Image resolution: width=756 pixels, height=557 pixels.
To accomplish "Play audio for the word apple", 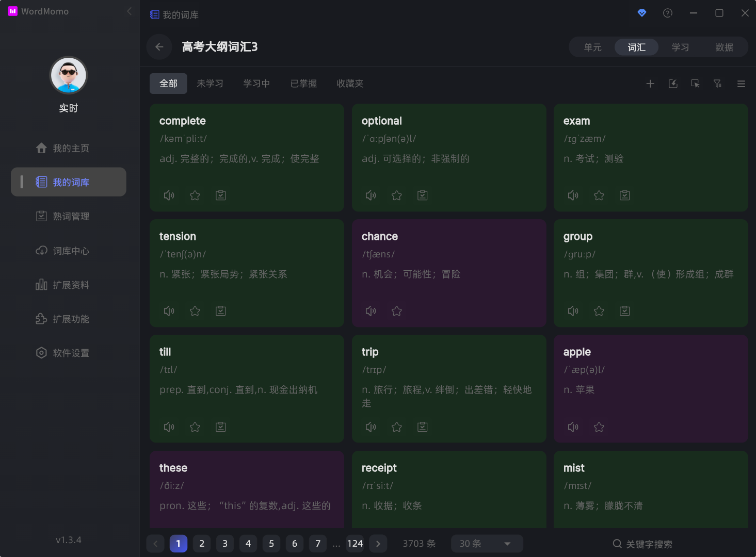I will 573,427.
